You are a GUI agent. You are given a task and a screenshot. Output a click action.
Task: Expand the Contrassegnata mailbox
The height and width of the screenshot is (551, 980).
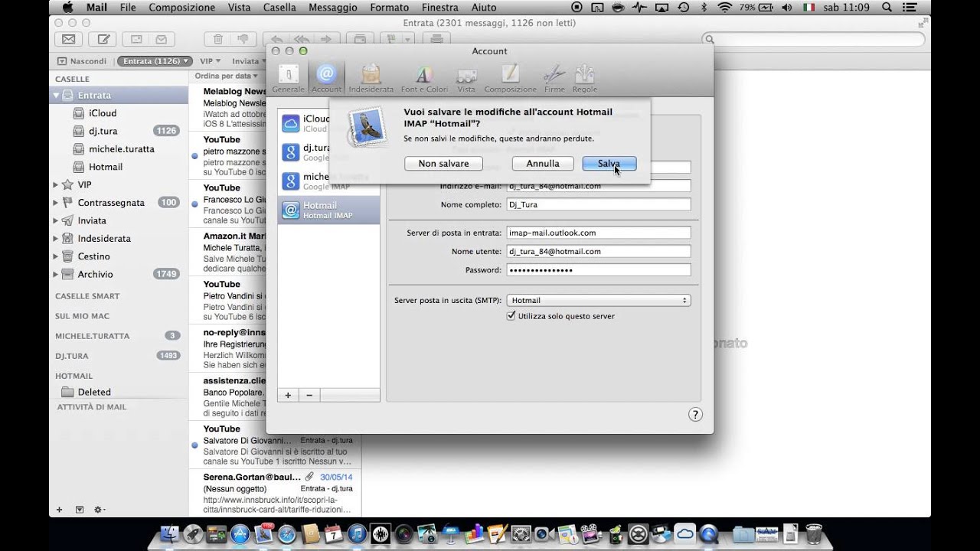click(56, 203)
